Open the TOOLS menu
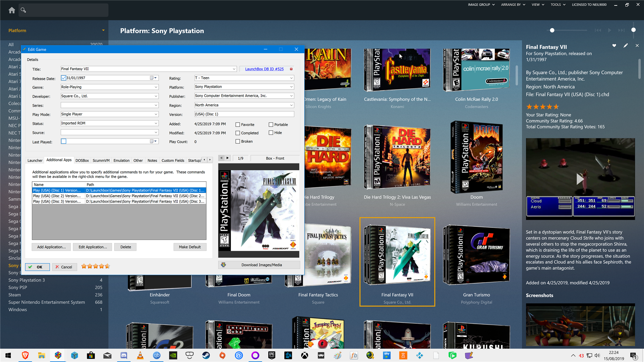The image size is (644, 362). pos(558,5)
